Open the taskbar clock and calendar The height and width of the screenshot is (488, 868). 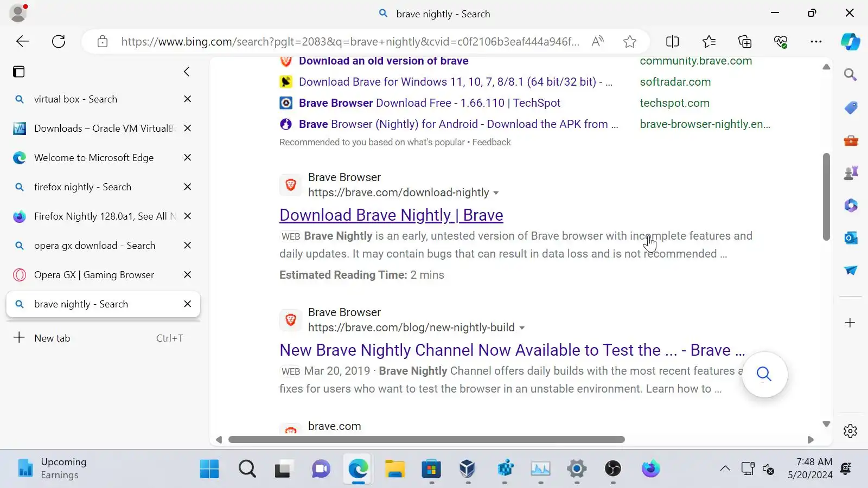tap(810, 468)
